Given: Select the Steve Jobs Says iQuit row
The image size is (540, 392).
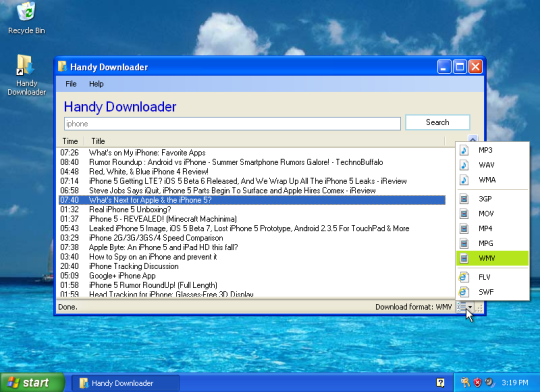Looking at the screenshot, I should pos(252,190).
